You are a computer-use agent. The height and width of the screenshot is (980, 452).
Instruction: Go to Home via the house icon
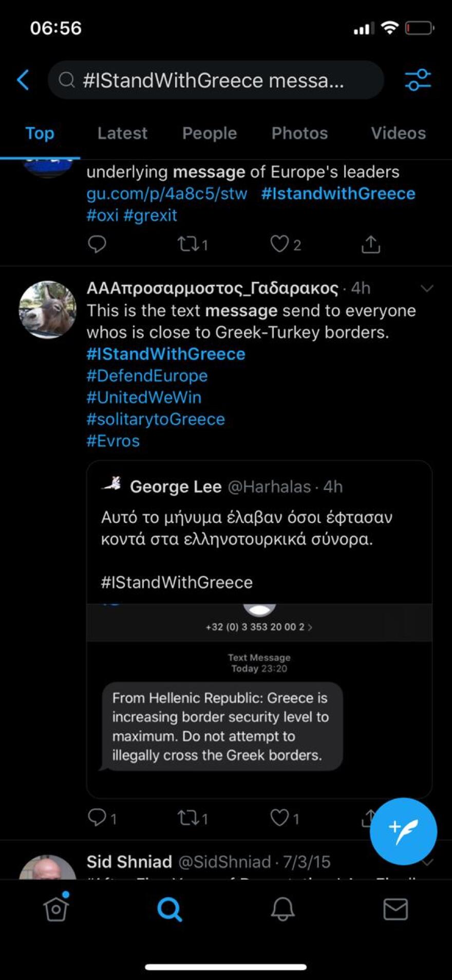pyautogui.click(x=56, y=909)
